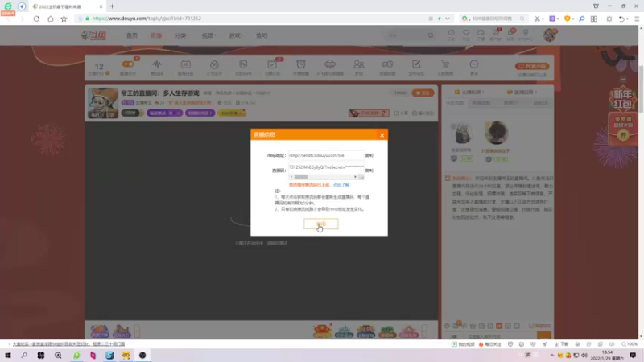Open the airship icon in the streamer toolbar
644x362 pixels.
pos(330,64)
